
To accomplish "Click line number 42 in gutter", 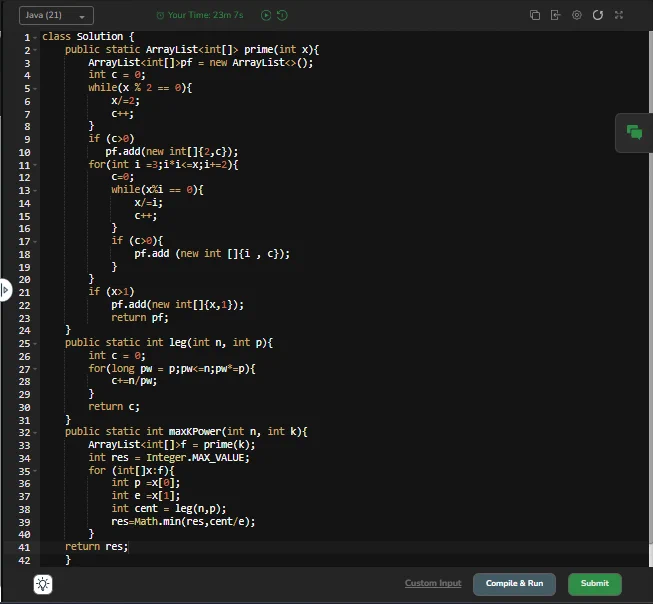I will click(24, 560).
